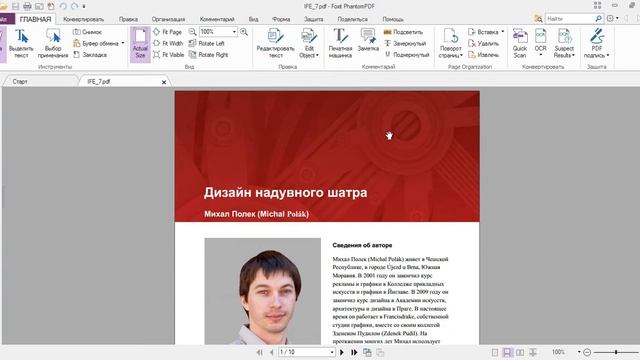The width and height of the screenshot is (640, 360).
Task: Open the Вид ribbon tab
Action: [253, 19]
